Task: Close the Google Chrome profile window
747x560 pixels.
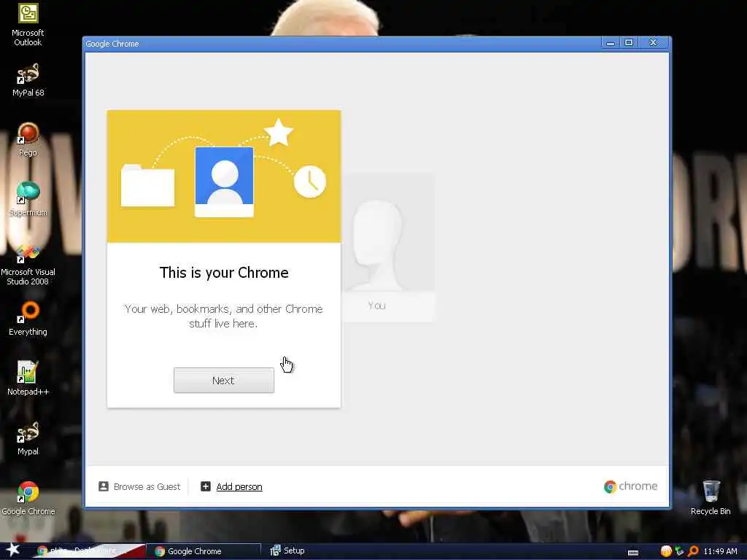Action: point(653,43)
